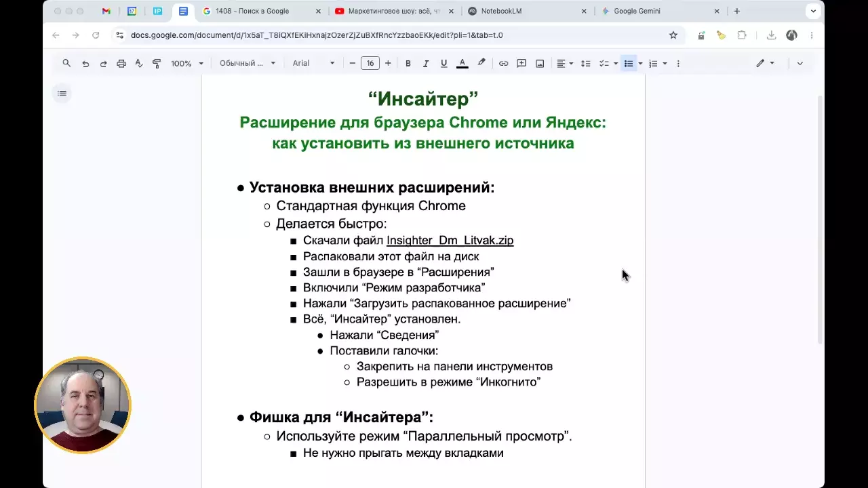Undo the last edit in toolbar
868x488 pixels.
coord(85,64)
